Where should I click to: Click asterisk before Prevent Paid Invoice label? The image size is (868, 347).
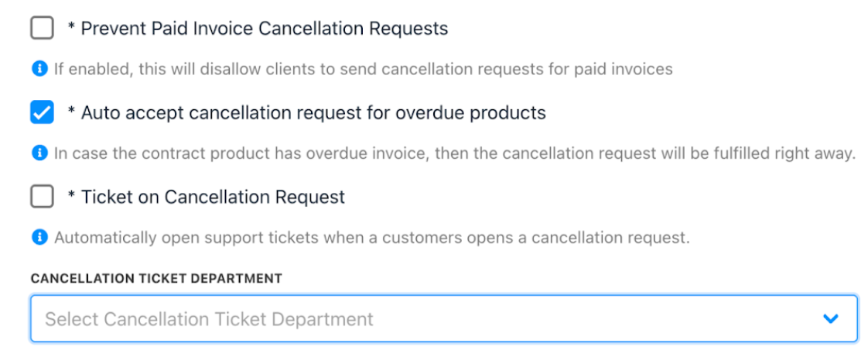coord(71,26)
